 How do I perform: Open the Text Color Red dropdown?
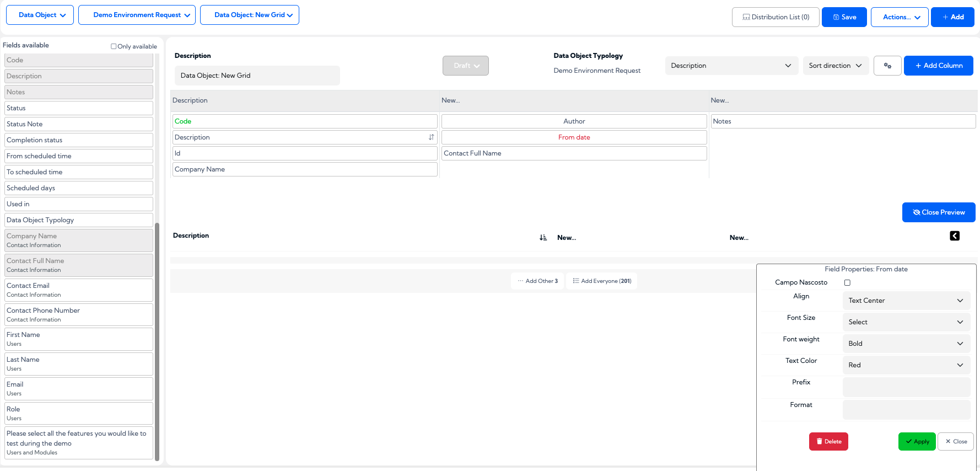906,365
